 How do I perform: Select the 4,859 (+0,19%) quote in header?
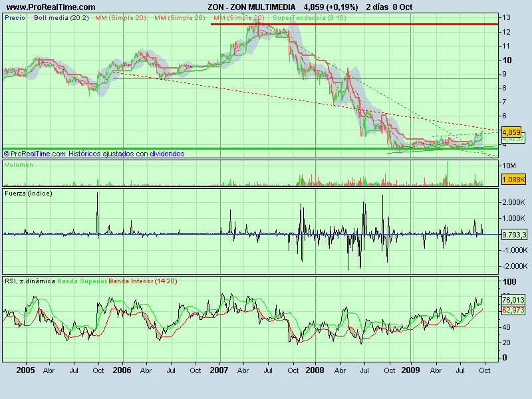(x=331, y=7)
